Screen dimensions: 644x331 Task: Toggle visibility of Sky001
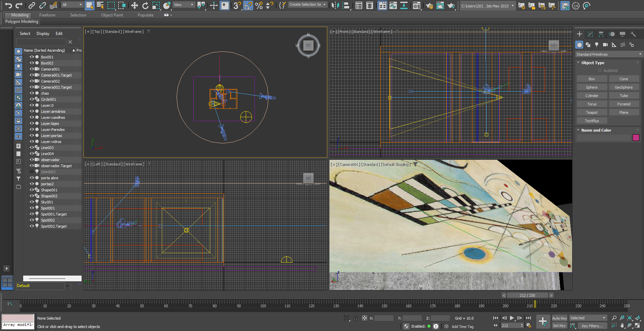point(32,202)
